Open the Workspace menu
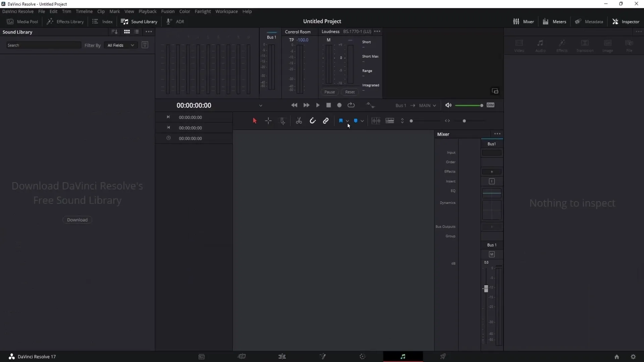Viewport: 644px width, 362px height. click(x=226, y=11)
